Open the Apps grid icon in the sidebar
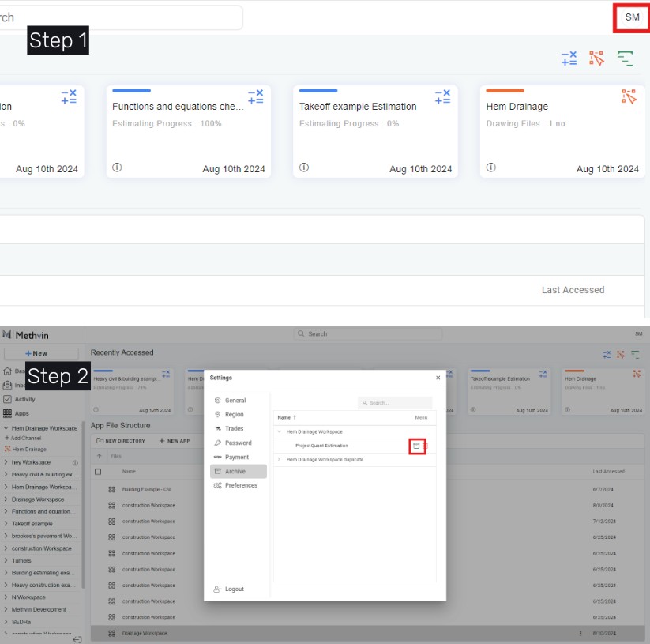The image size is (650, 644). pos(8,413)
